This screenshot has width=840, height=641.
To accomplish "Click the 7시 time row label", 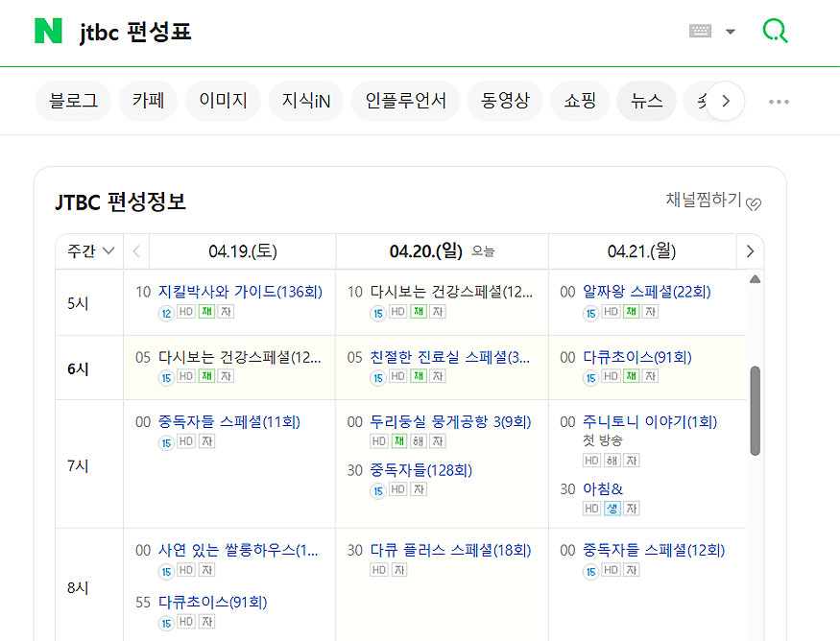I will click(x=78, y=466).
